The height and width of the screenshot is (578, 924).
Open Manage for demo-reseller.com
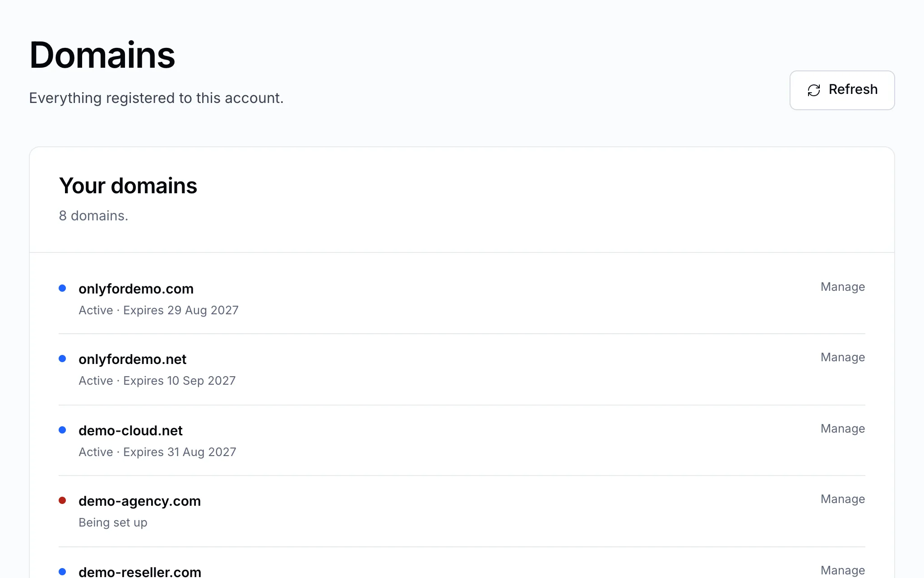coord(842,570)
